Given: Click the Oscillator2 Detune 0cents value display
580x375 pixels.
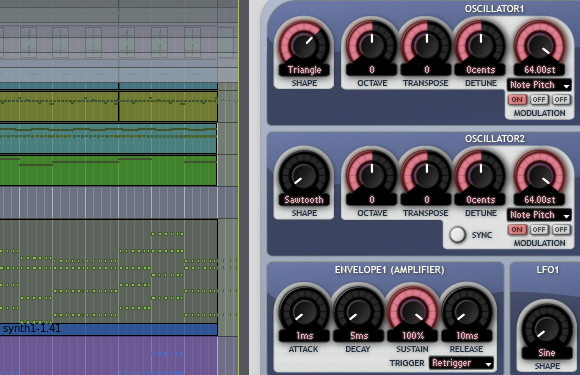Looking at the screenshot, I should (x=480, y=200).
